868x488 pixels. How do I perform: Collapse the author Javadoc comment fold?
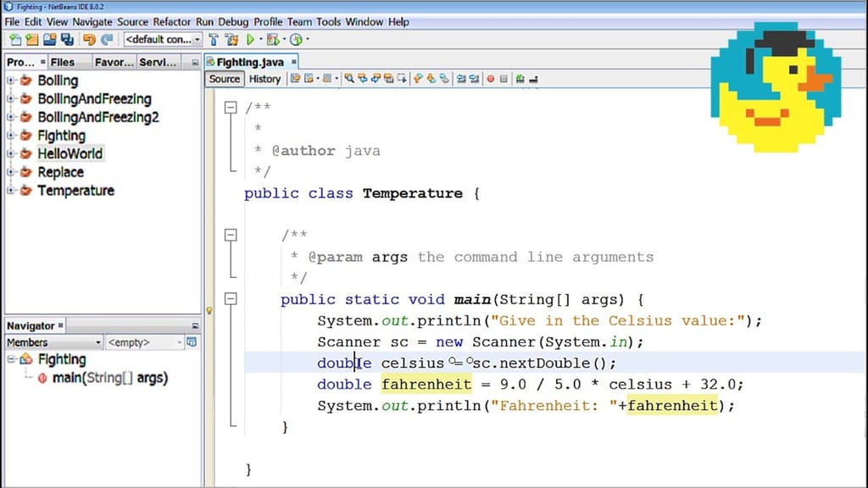231,107
